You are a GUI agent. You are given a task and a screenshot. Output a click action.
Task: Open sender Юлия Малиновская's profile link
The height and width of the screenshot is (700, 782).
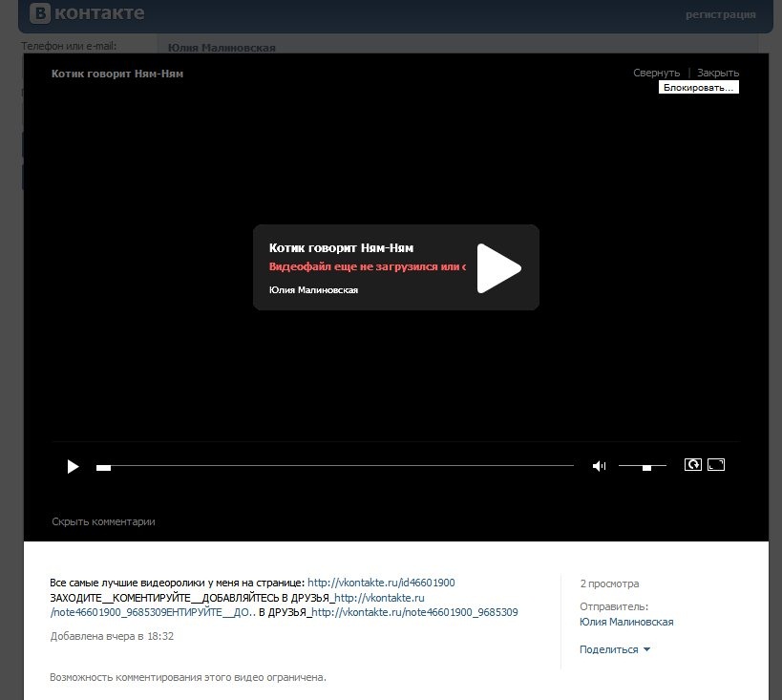[x=626, y=622]
